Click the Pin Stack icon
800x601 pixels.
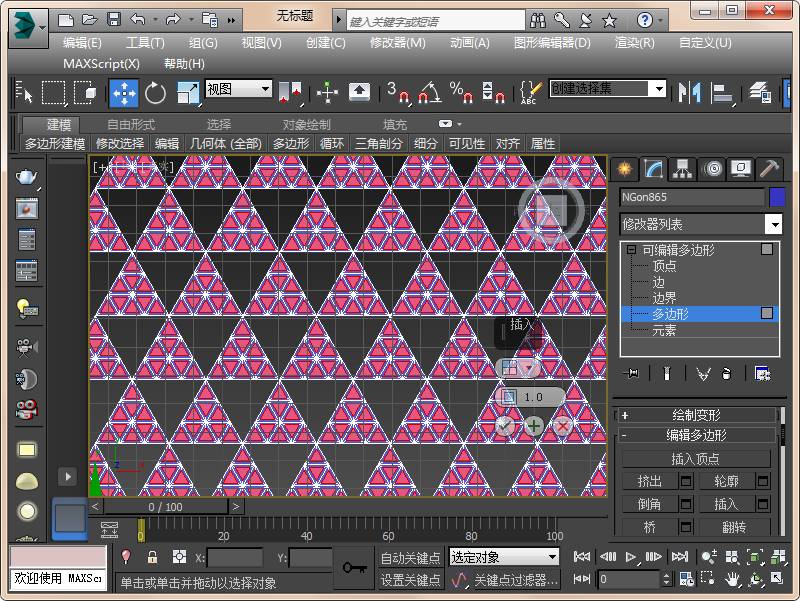632,374
